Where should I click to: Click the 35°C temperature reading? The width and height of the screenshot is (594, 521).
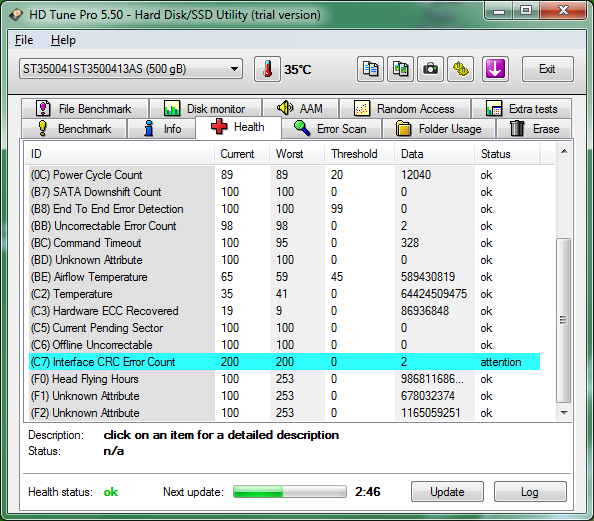pyautogui.click(x=298, y=70)
